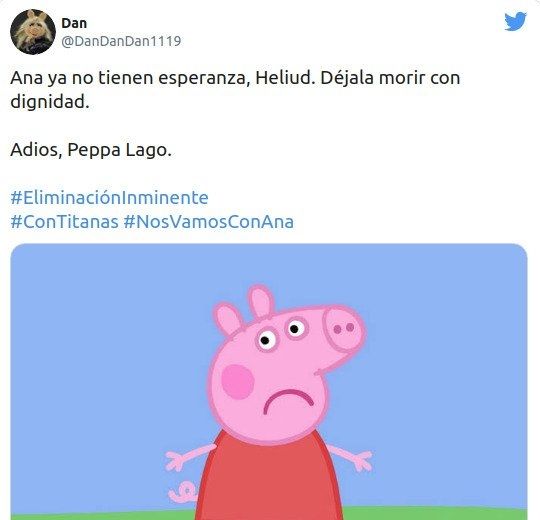
Task: Open the #NosVamosConAna hashtag
Action: click(x=209, y=221)
